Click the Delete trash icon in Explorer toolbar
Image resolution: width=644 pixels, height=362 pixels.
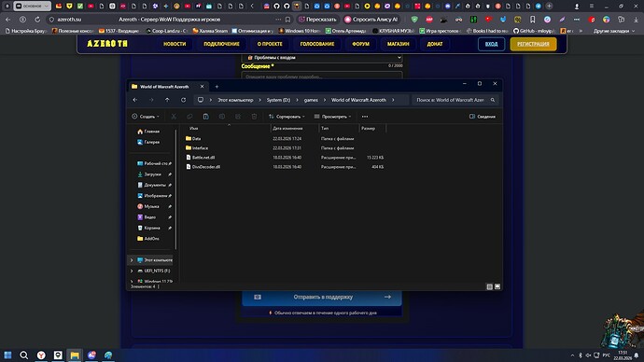254,117
